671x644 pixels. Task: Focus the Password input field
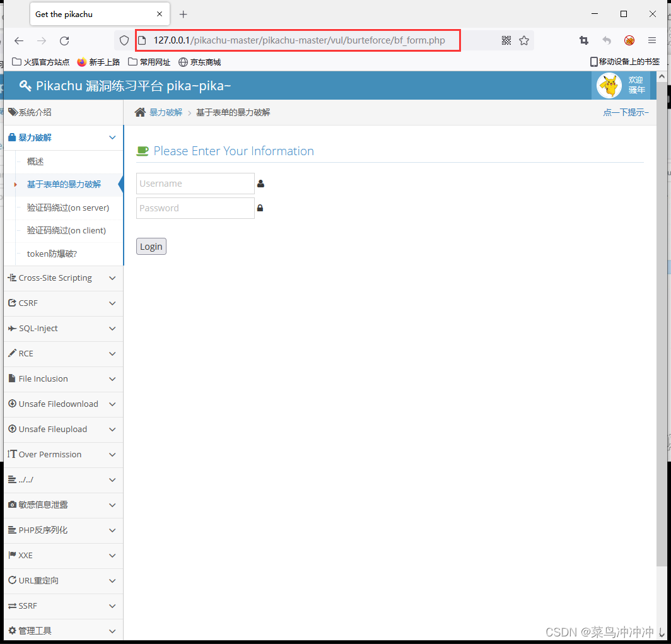point(195,208)
